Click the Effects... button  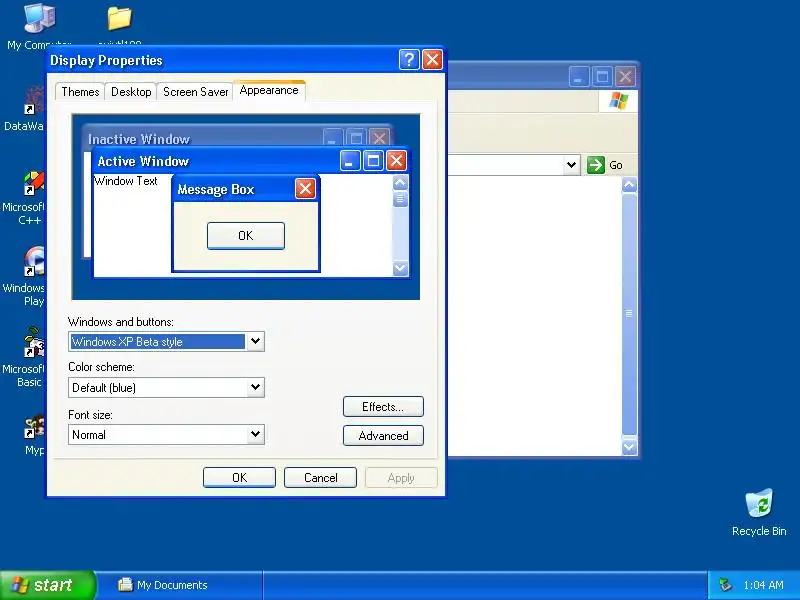pos(383,407)
